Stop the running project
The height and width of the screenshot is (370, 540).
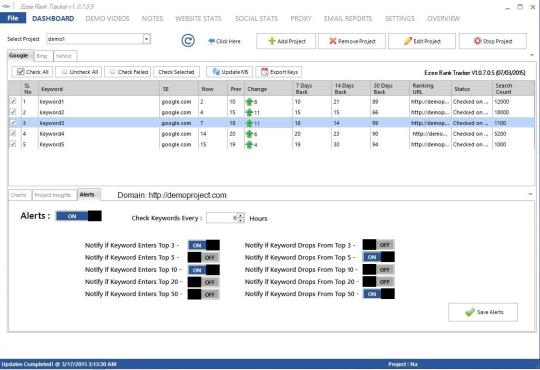click(x=492, y=41)
